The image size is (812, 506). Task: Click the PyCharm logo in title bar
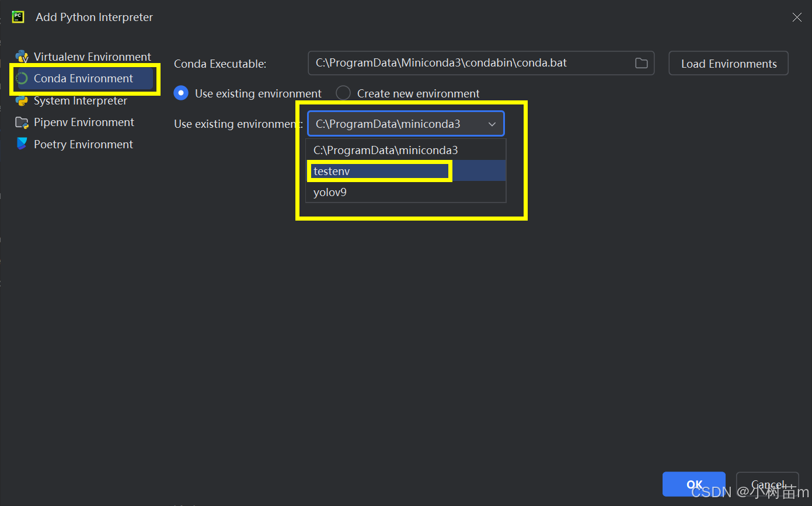18,17
